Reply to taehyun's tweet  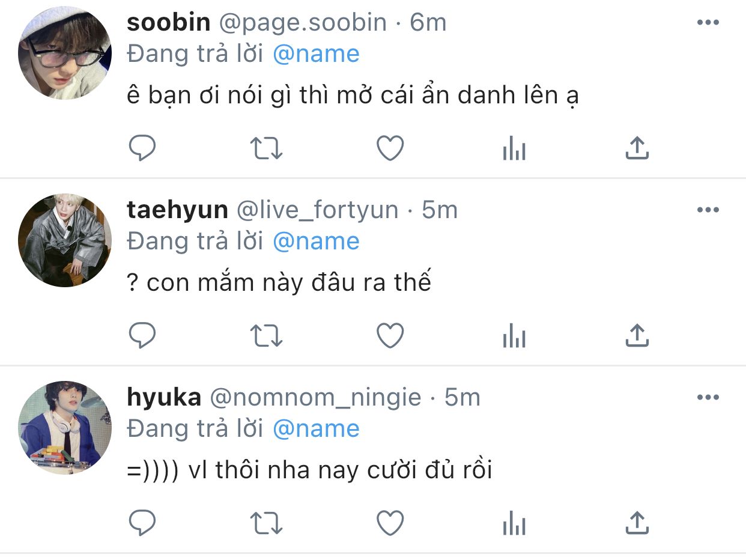(x=142, y=335)
